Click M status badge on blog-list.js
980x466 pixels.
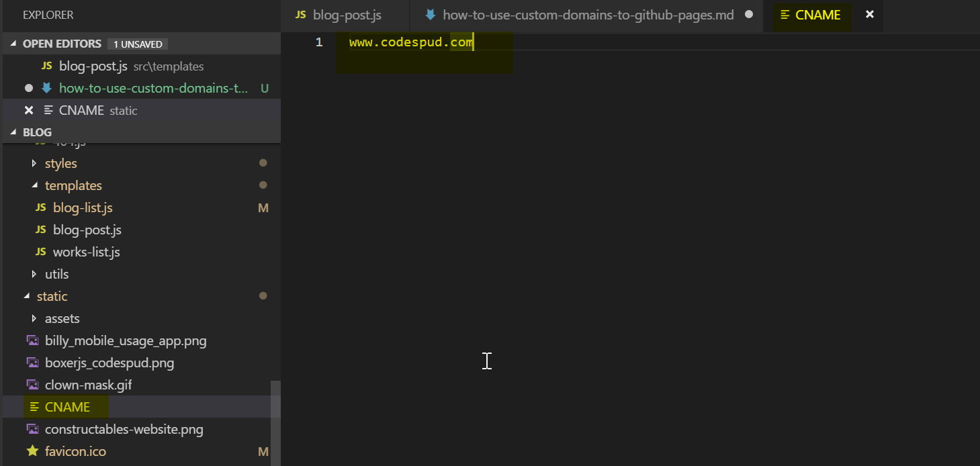263,208
